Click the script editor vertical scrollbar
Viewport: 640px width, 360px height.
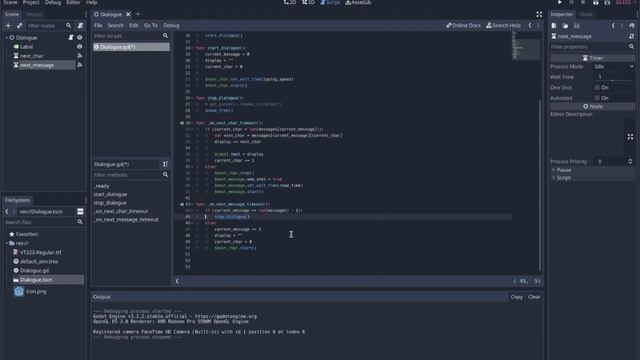[x=540, y=186]
